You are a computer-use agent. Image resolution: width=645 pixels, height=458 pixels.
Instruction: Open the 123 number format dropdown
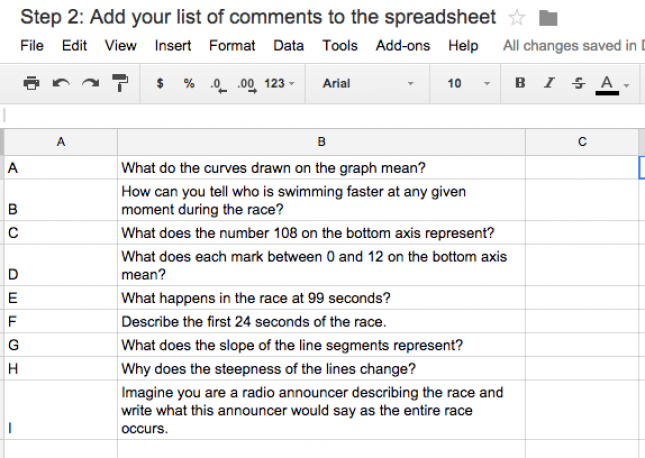280,84
